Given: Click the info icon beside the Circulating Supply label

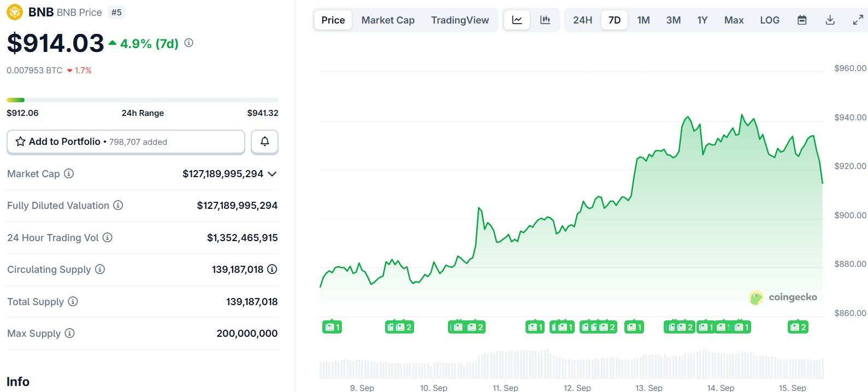Looking at the screenshot, I should pos(100,269).
